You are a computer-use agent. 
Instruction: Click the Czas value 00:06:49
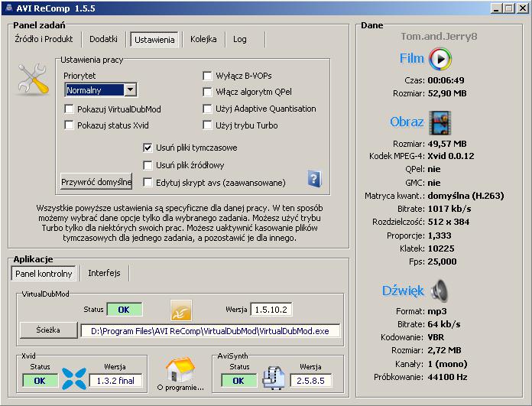[x=446, y=80]
